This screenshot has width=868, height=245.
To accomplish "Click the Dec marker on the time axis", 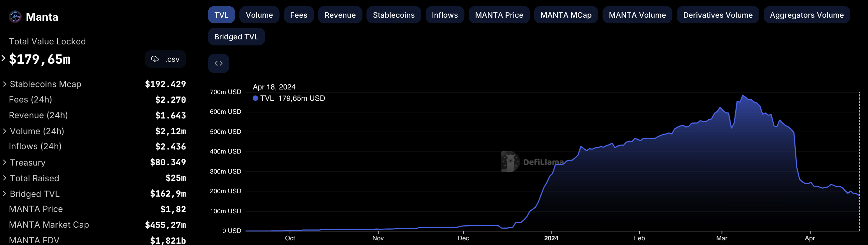I will (x=463, y=238).
